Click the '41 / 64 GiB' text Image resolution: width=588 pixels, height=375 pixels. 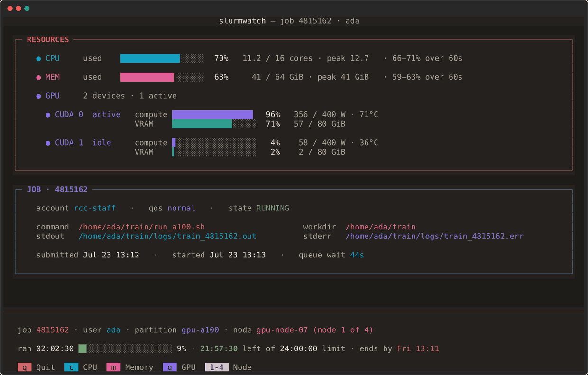point(277,77)
